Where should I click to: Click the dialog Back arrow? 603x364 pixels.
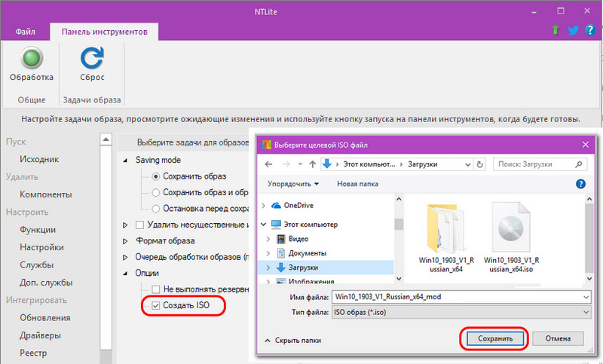click(x=269, y=164)
